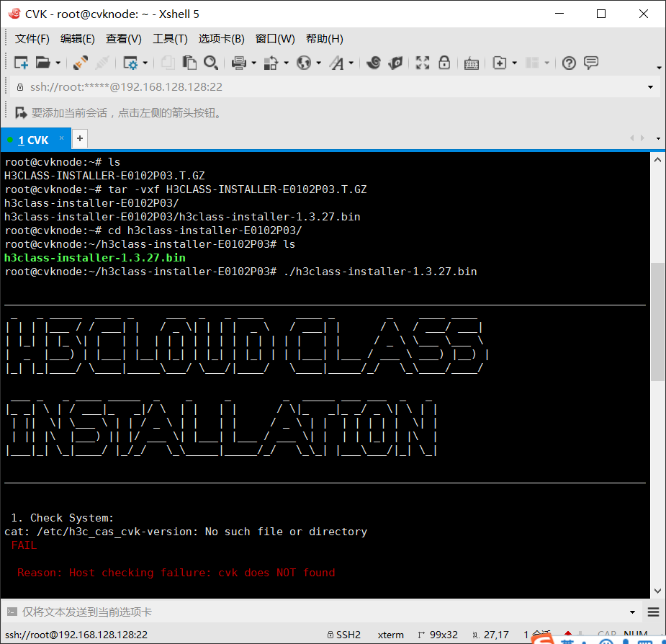The width and height of the screenshot is (666, 644).
Task: Expand the address bar history dropdown
Action: (x=650, y=87)
